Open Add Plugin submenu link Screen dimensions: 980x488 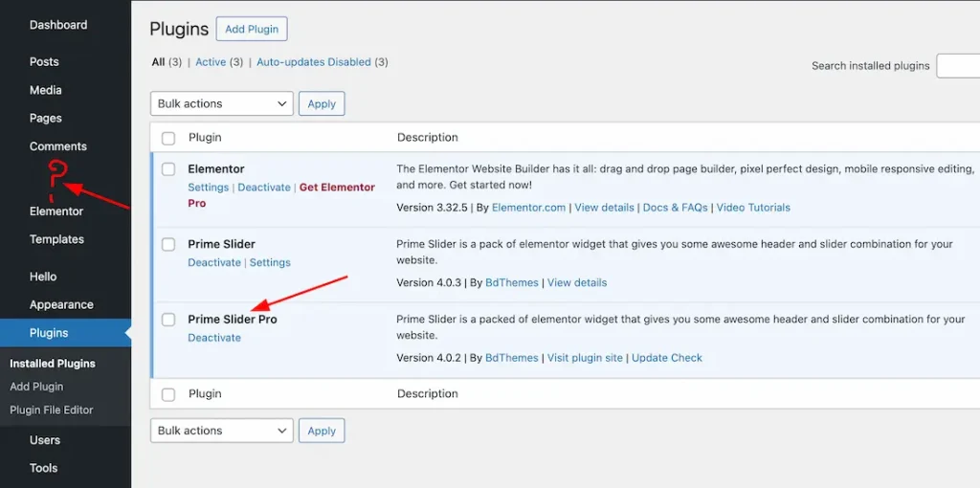pos(36,387)
